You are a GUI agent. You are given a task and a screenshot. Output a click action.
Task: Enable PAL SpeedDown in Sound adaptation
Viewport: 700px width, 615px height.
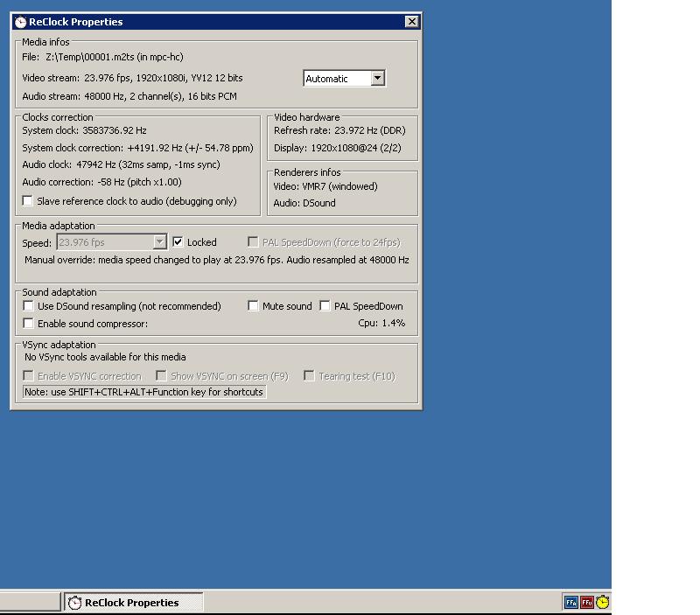325,306
